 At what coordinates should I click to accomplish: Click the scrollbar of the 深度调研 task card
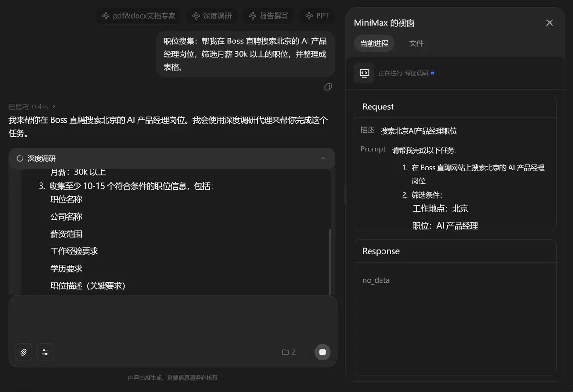tap(329, 262)
